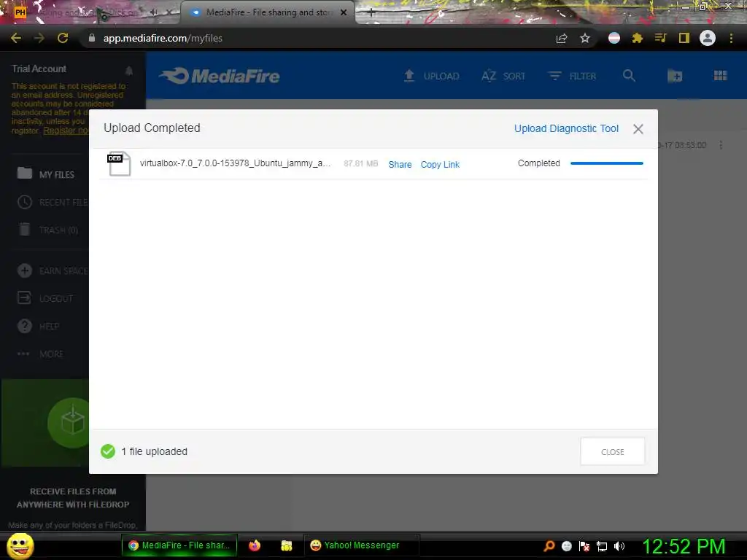Image resolution: width=747 pixels, height=560 pixels.
Task: Click the notification bell icon
Action: coord(129,71)
